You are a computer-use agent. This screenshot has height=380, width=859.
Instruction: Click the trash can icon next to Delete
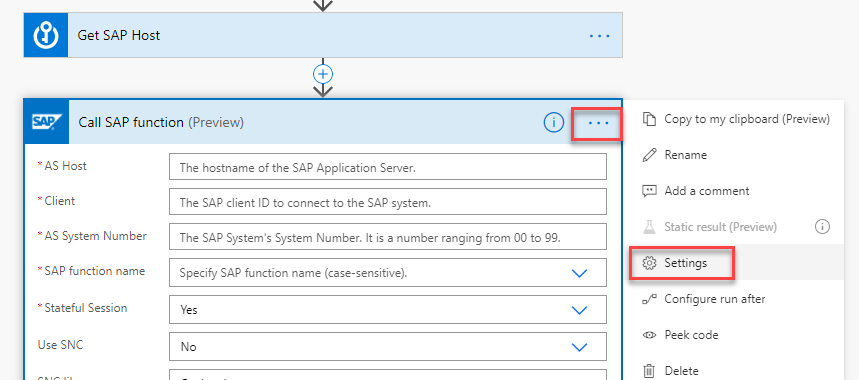tap(649, 371)
